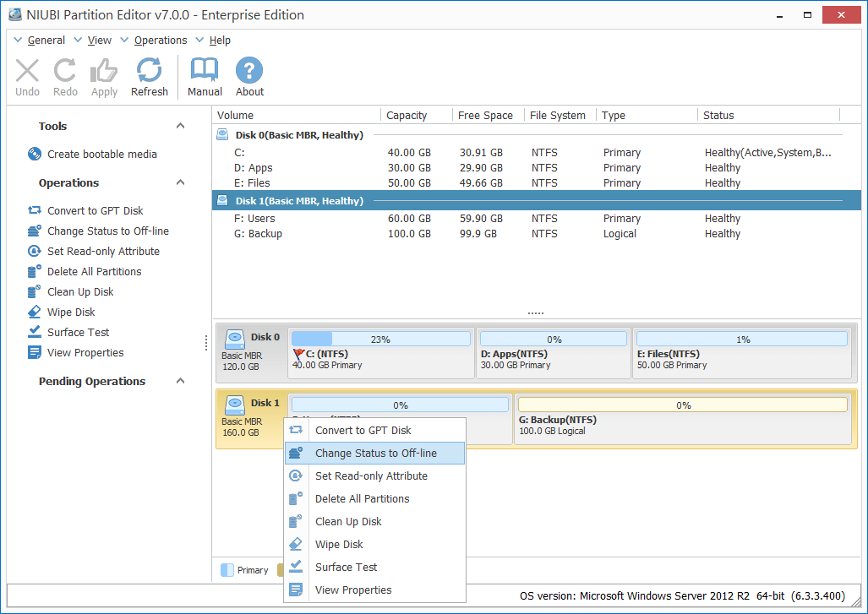
Task: Click Disk 1 drive icon in disk map
Action: click(235, 405)
